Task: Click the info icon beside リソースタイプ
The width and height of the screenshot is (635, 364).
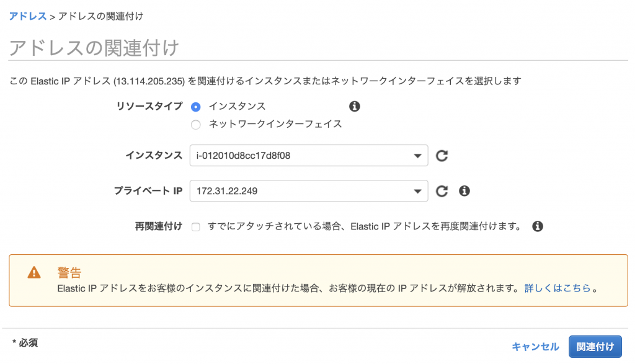Action: coord(353,106)
